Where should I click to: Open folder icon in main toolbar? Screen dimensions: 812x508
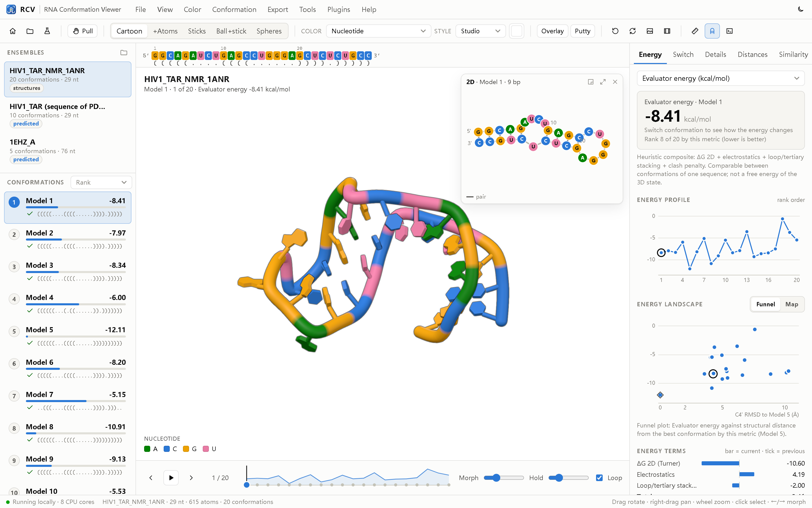[x=30, y=31]
